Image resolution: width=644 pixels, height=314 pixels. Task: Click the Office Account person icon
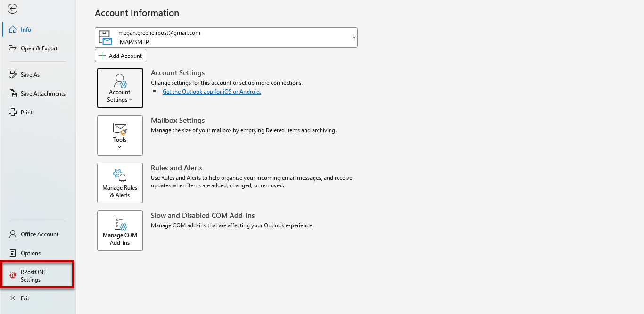(x=13, y=234)
